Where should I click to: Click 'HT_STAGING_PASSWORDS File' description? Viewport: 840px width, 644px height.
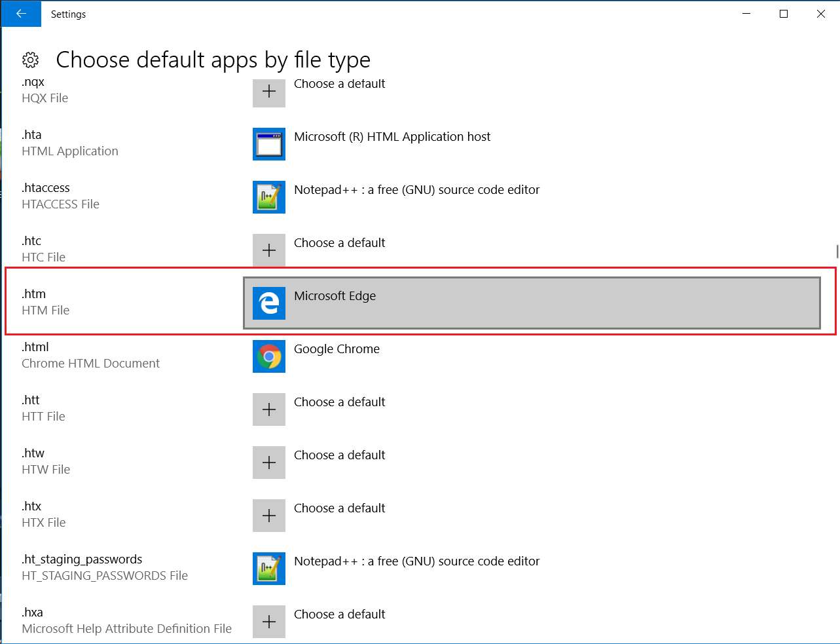coord(105,576)
